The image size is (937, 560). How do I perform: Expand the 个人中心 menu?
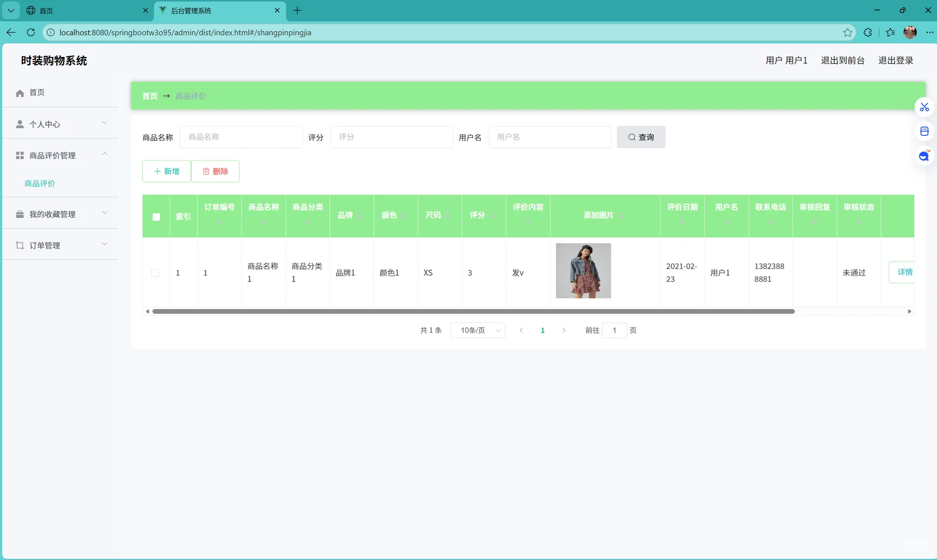[60, 124]
